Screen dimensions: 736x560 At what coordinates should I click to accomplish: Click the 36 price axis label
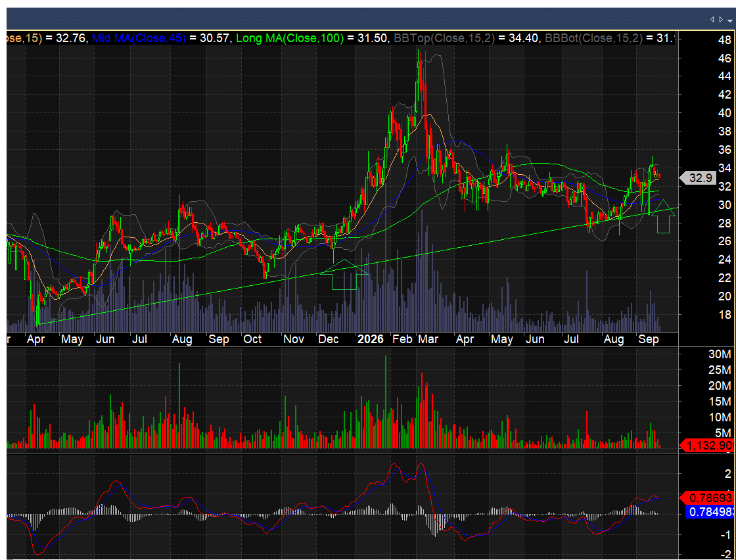(724, 150)
